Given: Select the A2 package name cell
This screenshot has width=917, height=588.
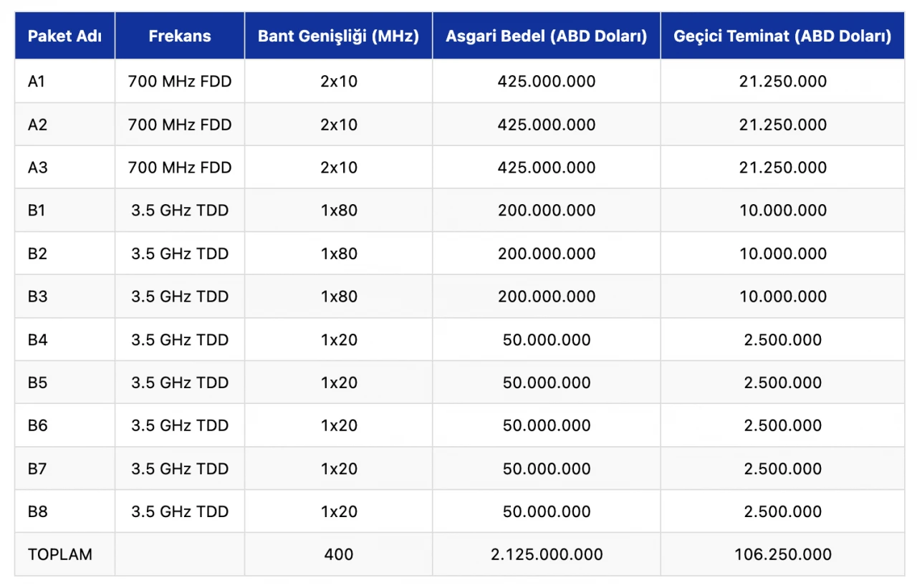Looking at the screenshot, I should point(37,125).
